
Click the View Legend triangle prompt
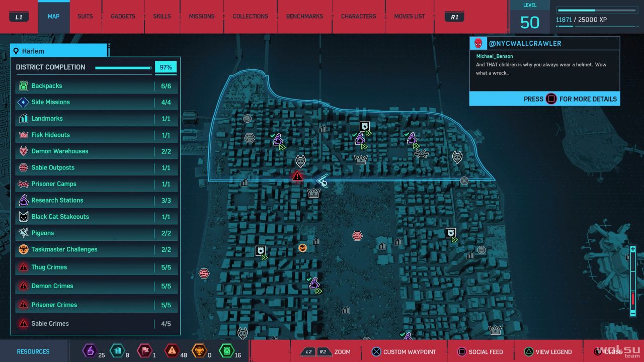point(548,352)
